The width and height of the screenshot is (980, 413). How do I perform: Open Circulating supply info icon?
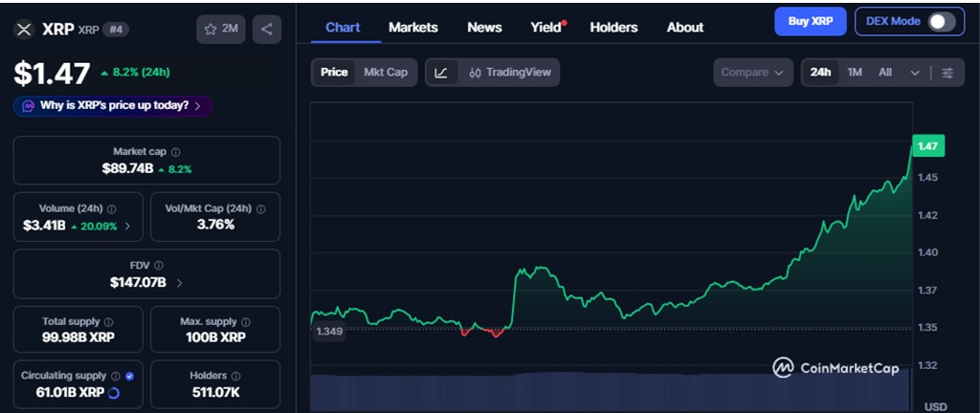(116, 376)
